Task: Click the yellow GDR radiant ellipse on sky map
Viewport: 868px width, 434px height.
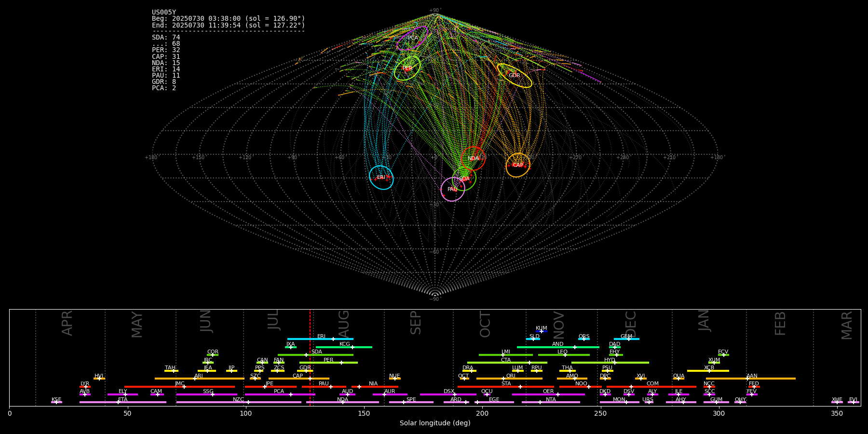Action: [x=515, y=76]
